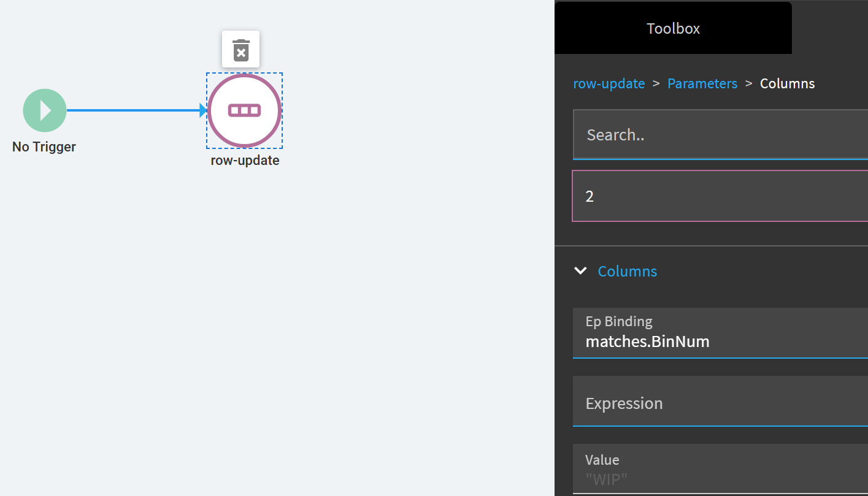The width and height of the screenshot is (868, 496).
Task: Select the No Trigger start node
Action: point(45,110)
